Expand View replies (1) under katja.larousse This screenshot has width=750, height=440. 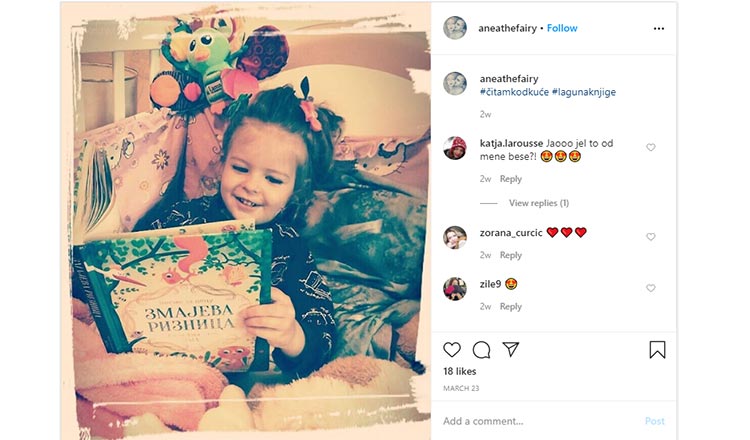coord(539,203)
